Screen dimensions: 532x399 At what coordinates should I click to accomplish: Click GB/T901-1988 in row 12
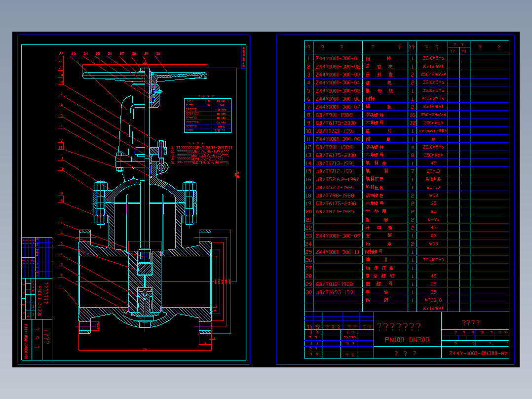(x=334, y=147)
